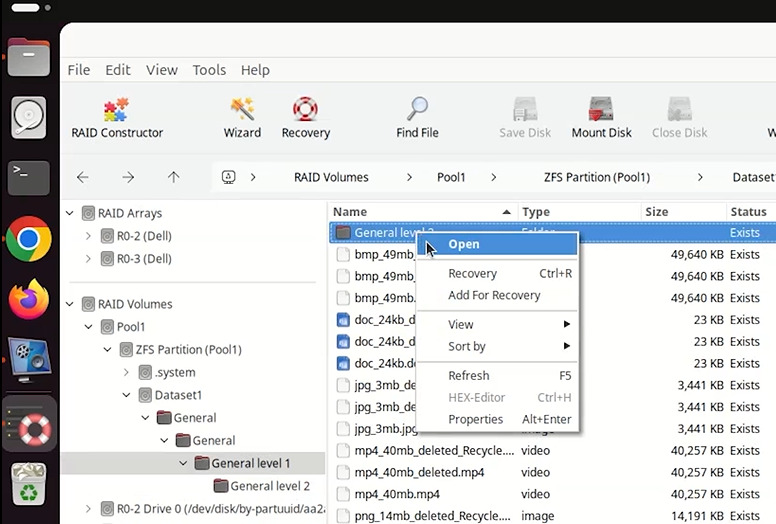Launch Firefox from the dock
Viewport: 776px width, 524px height.
29,299
